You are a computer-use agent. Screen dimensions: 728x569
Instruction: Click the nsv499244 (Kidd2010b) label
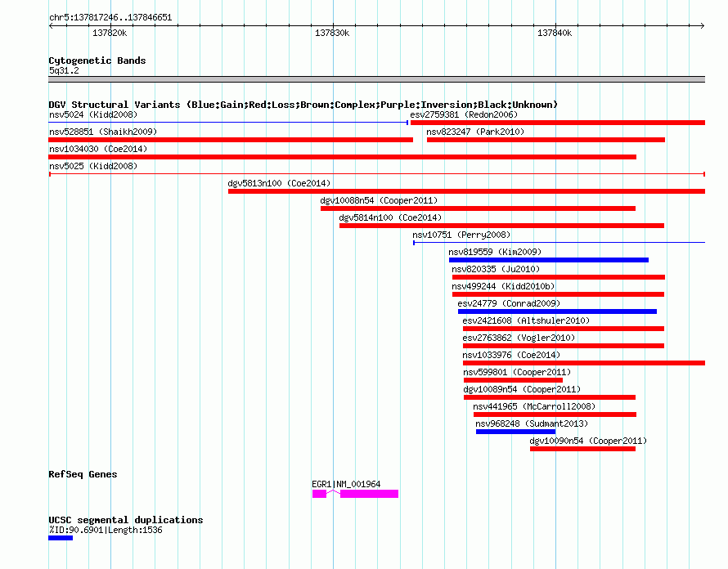coord(503,286)
